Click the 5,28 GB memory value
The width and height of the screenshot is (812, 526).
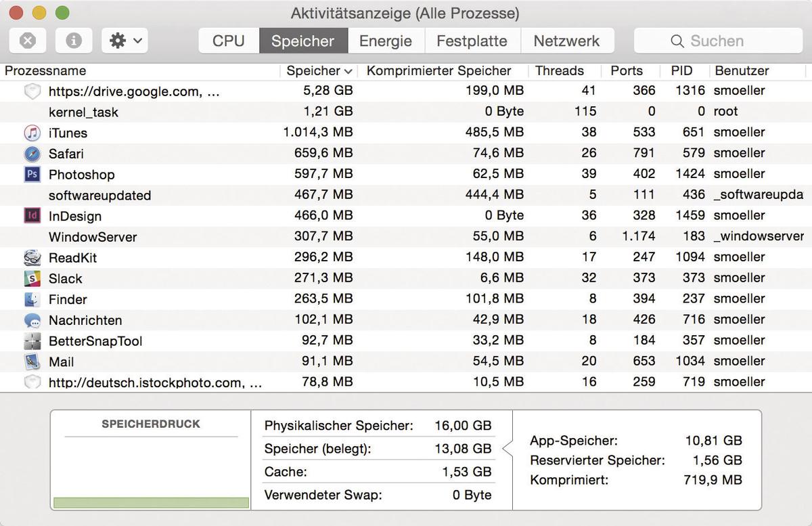(328, 91)
